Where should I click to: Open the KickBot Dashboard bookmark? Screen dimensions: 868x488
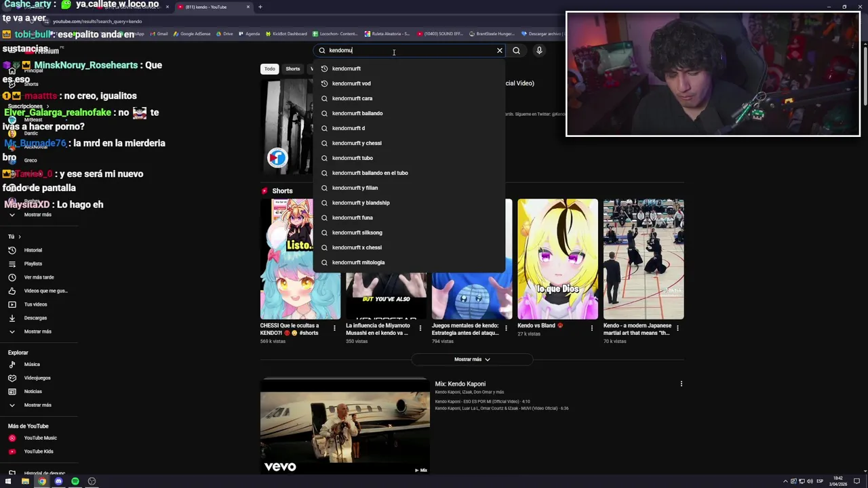(285, 34)
